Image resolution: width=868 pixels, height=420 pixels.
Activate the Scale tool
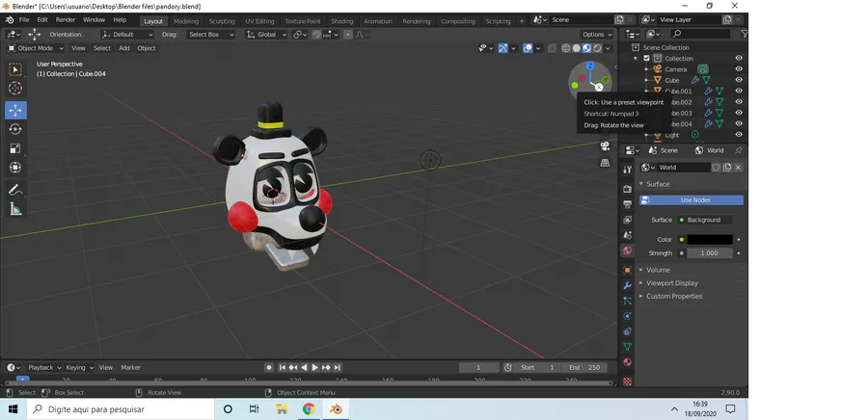click(x=15, y=148)
